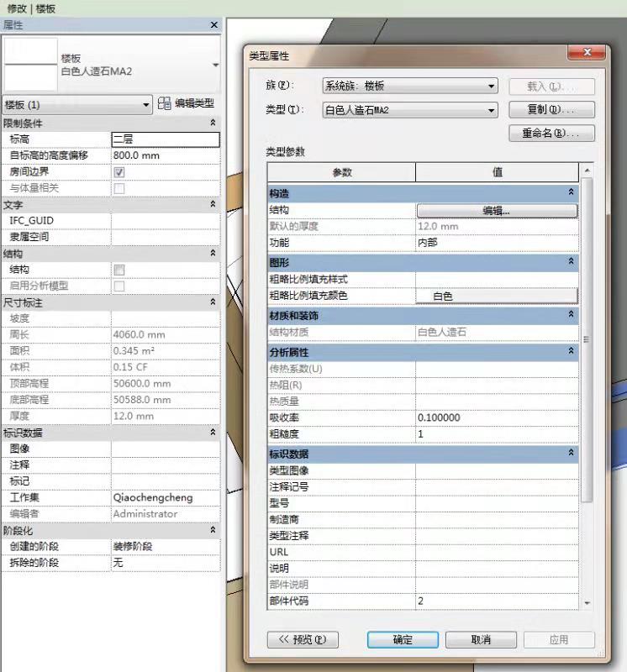Click the 部件代码 value field
Screen dimensions: 627x672
[x=497, y=601]
